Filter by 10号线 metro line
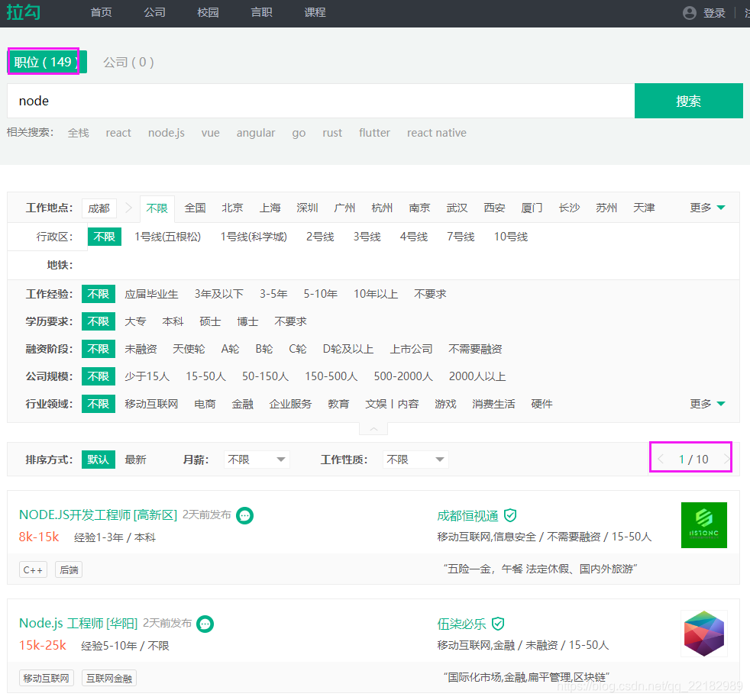 tap(511, 237)
